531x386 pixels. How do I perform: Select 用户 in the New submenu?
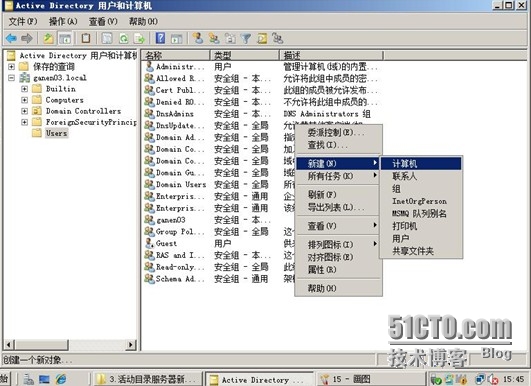[421, 239]
